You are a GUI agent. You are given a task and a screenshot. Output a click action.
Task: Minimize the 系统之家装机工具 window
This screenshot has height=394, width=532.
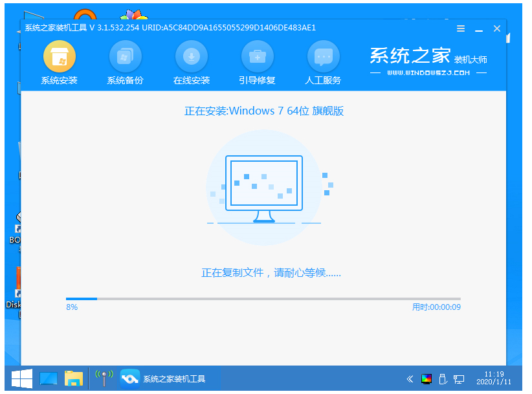(479, 28)
